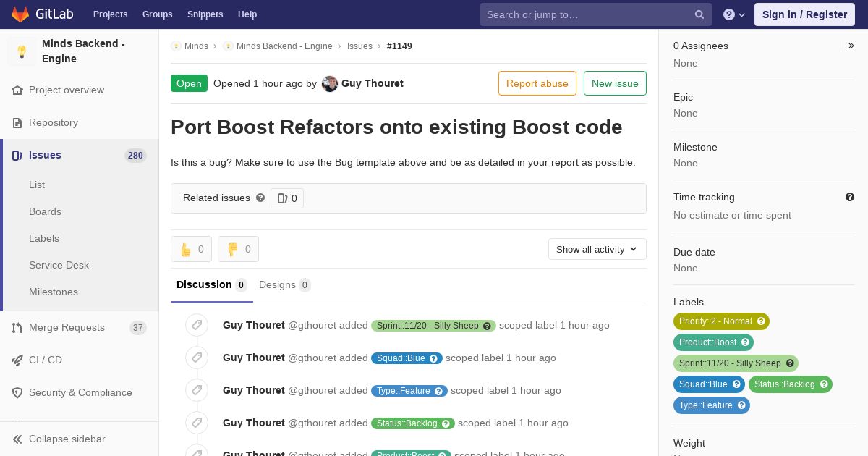The image size is (868, 456).
Task: Click the GitLab fox logo
Action: tap(20, 14)
